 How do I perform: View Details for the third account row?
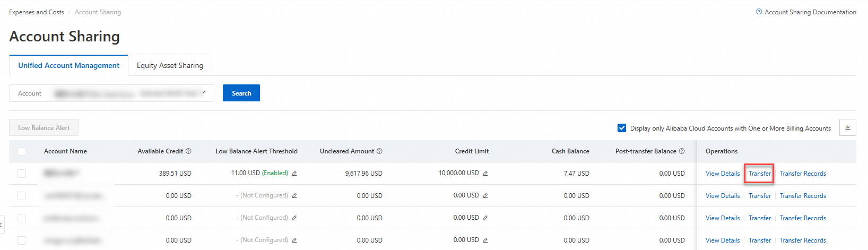tap(723, 218)
